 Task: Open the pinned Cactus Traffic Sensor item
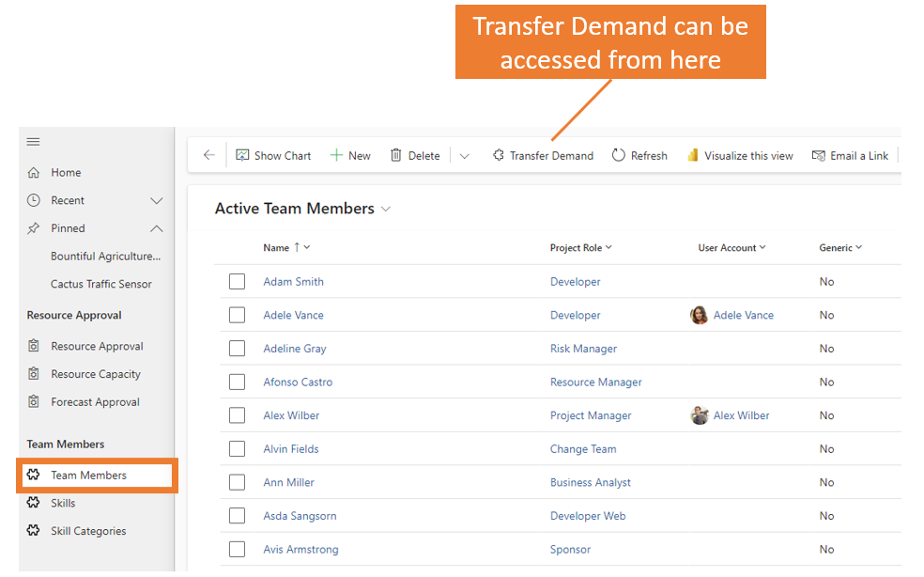pyautogui.click(x=100, y=284)
